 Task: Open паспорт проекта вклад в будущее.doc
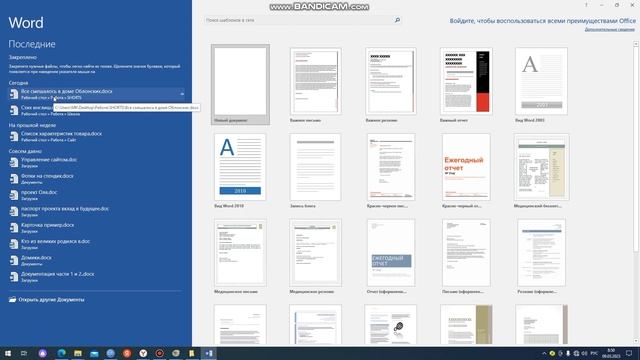click(x=96, y=211)
